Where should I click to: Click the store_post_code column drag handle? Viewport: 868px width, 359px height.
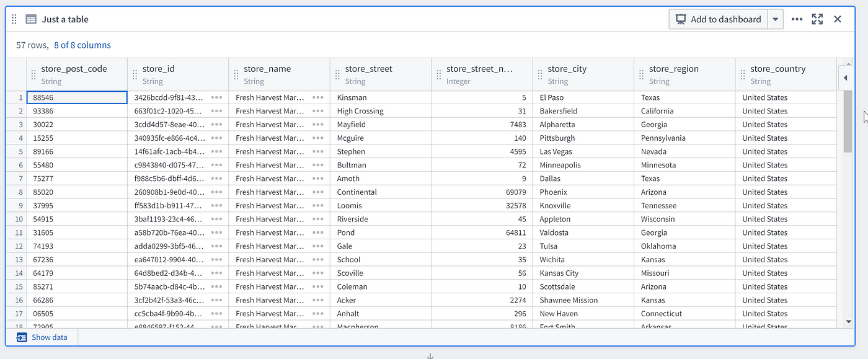(x=33, y=74)
